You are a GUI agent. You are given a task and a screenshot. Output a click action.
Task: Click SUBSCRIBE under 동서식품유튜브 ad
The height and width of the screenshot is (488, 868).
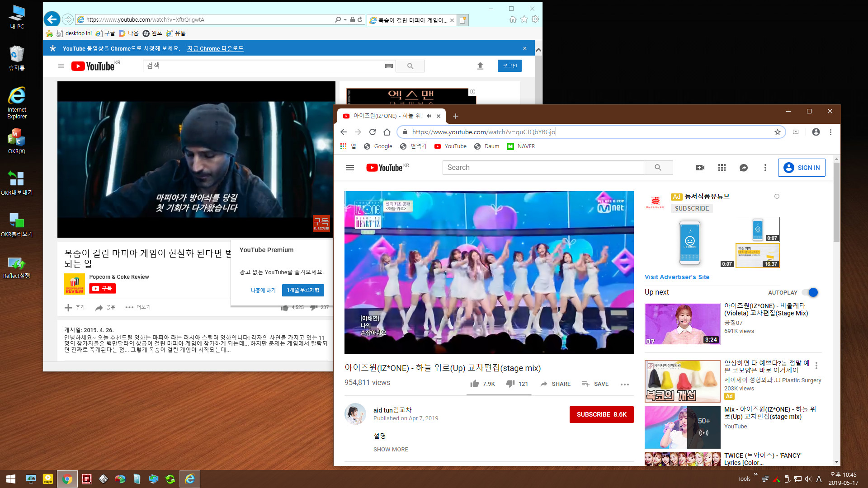pos(692,208)
